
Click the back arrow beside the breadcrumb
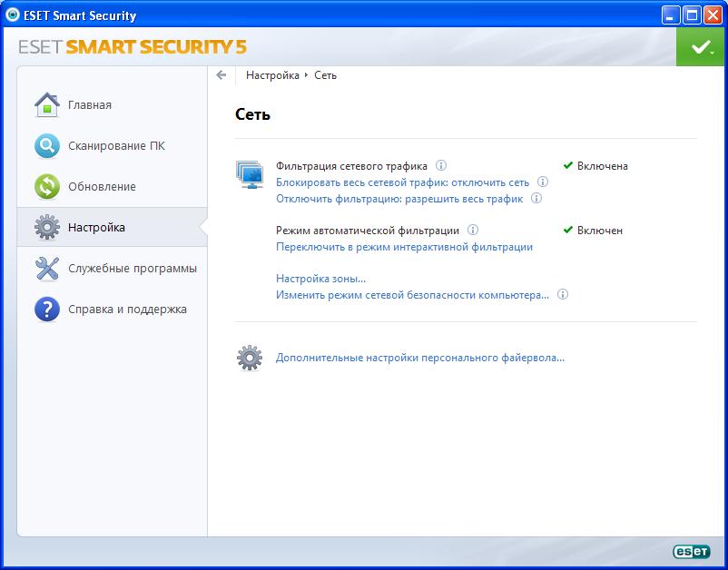pyautogui.click(x=221, y=74)
